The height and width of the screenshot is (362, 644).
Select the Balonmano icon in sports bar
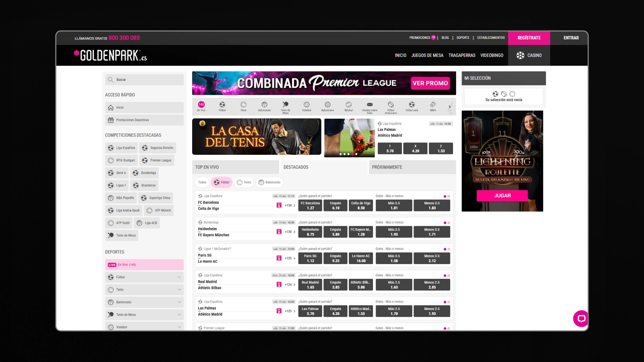coord(328,107)
